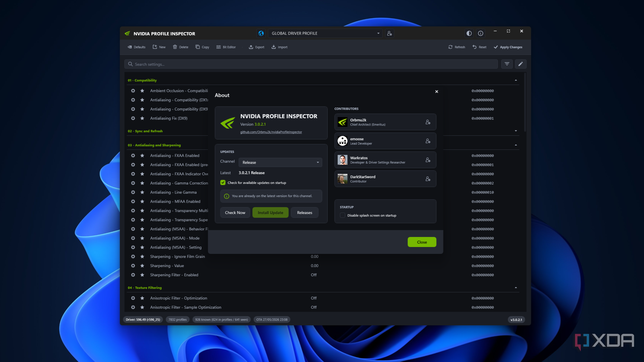
Task: Click New profile in toolbar
Action: (x=159, y=47)
